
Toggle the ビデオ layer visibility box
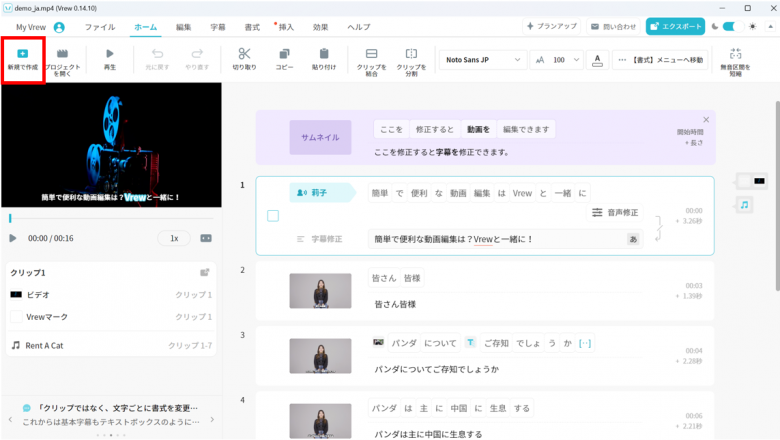[x=16, y=295]
